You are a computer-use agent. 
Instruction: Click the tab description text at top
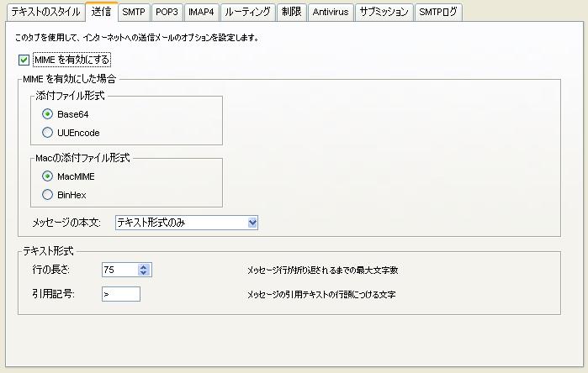click(137, 38)
